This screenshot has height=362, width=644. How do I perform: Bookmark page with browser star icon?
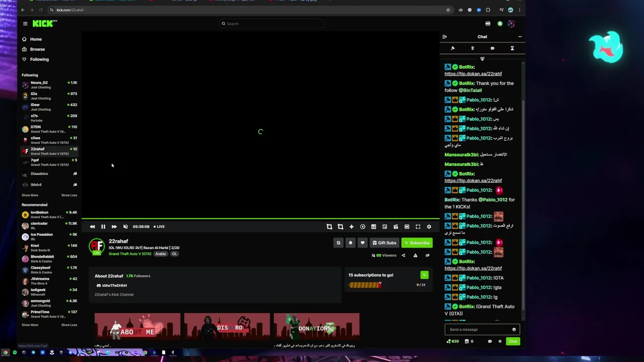click(448, 10)
